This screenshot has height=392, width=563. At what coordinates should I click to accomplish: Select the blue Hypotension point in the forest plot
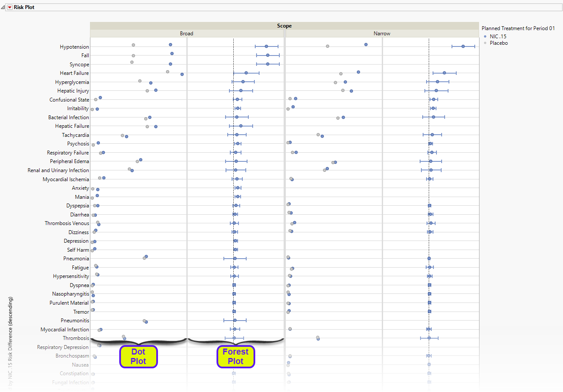(266, 46)
